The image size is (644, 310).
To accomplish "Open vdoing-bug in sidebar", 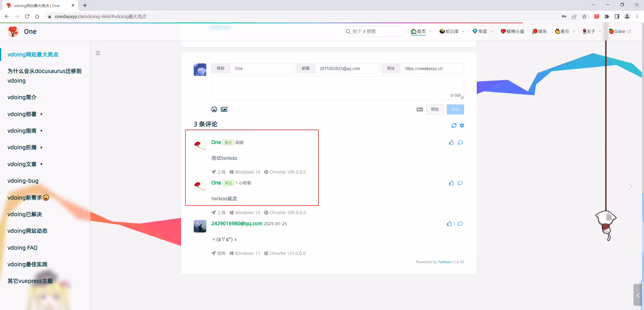I will [x=23, y=181].
